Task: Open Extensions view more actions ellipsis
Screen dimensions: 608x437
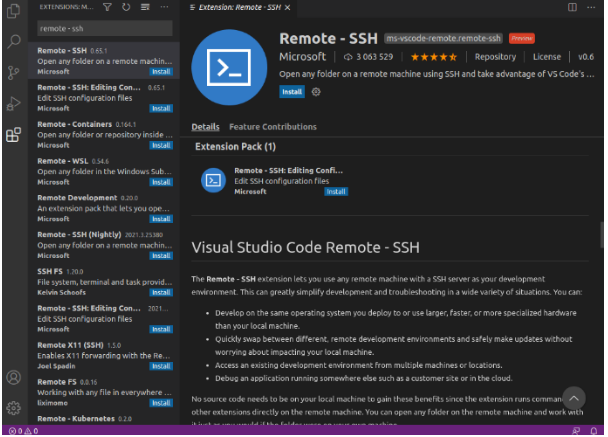Action: point(163,7)
